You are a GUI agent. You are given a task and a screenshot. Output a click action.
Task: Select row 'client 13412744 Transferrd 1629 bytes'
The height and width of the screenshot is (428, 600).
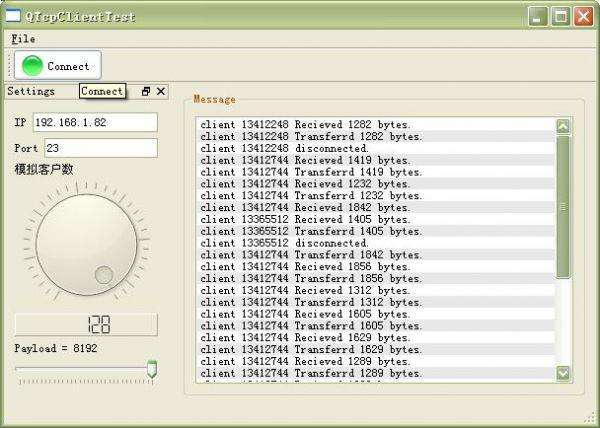(x=375, y=350)
